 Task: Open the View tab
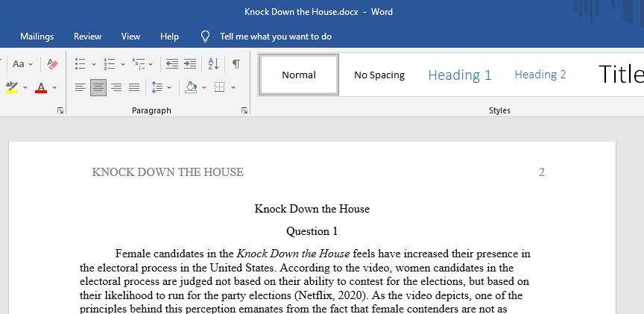pos(130,36)
